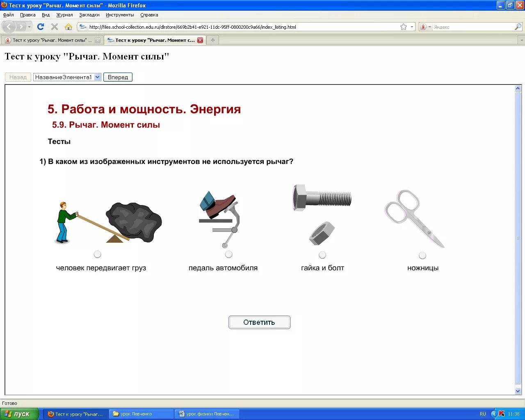
Task: Select radio 'ножницы'
Action: (x=422, y=256)
